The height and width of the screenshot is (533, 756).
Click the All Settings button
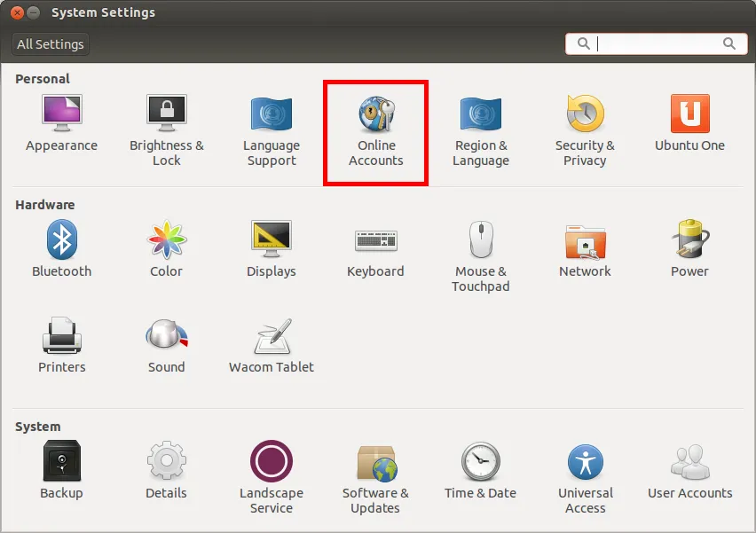51,44
